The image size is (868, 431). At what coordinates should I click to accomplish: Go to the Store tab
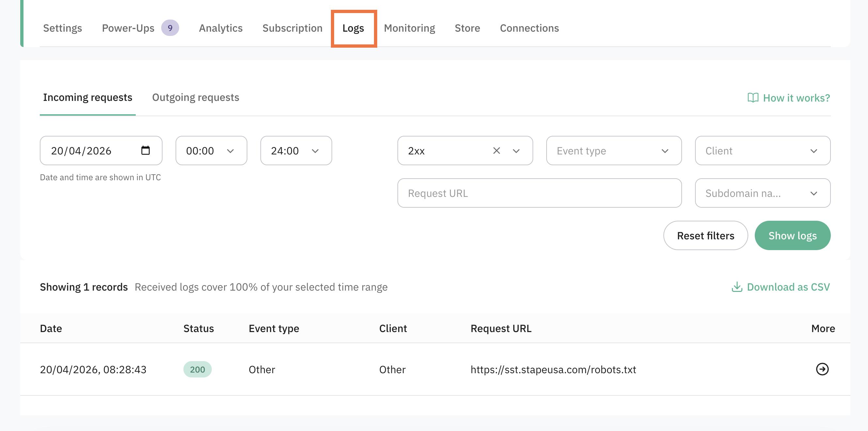point(467,28)
